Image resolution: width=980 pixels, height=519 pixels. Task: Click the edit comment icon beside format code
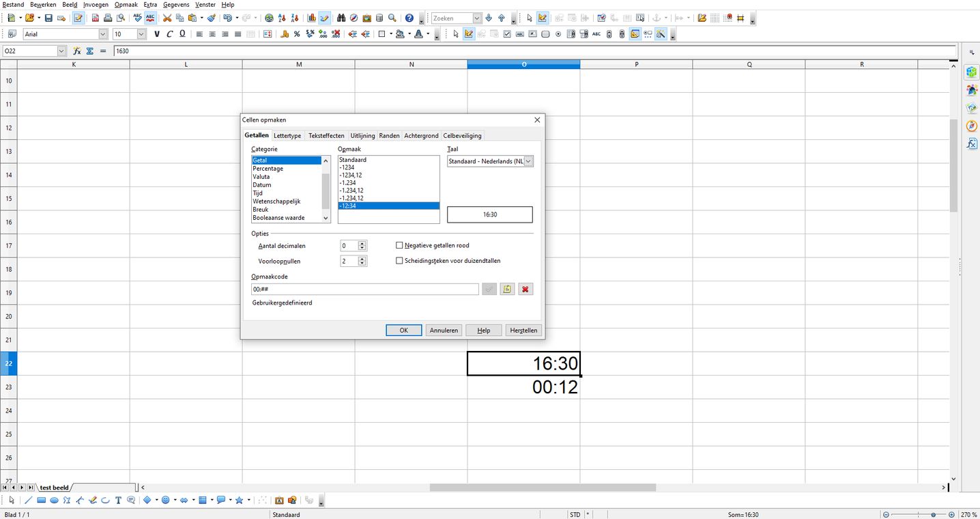coord(507,290)
